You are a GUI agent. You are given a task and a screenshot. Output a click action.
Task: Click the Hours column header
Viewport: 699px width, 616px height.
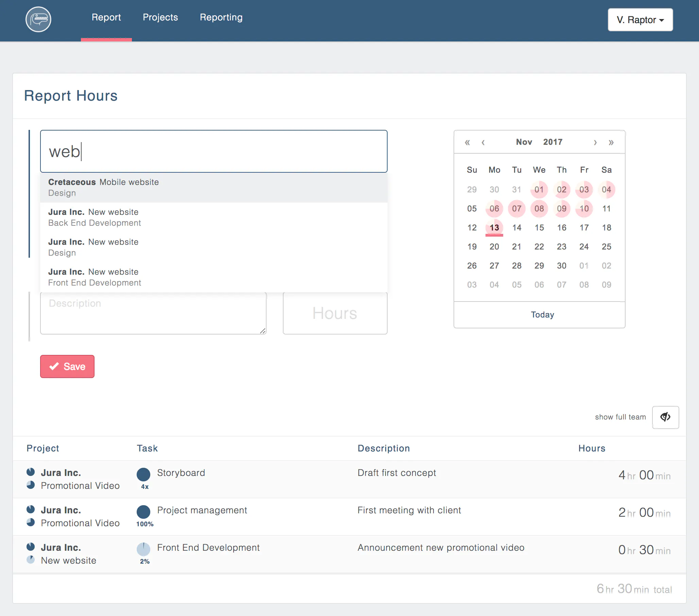592,448
